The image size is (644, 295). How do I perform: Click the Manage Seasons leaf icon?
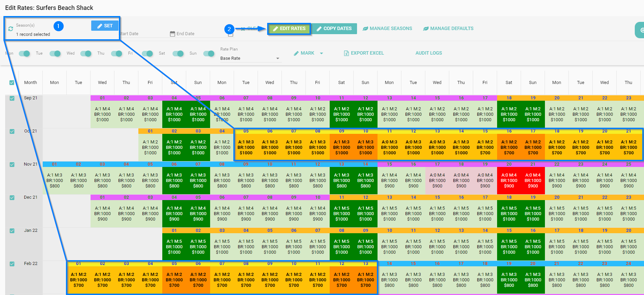tap(365, 29)
